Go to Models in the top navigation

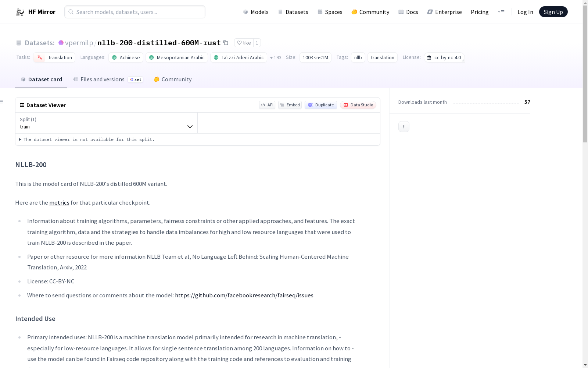[256, 12]
